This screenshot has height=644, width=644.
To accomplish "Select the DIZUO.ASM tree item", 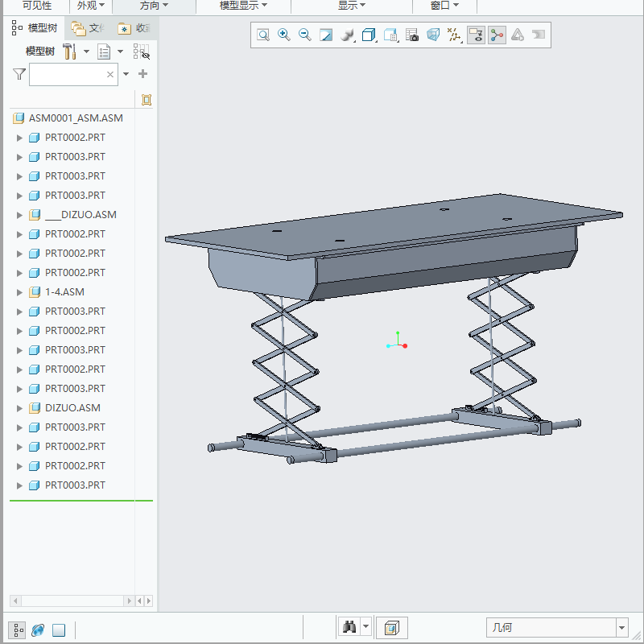I will click(x=72, y=408).
